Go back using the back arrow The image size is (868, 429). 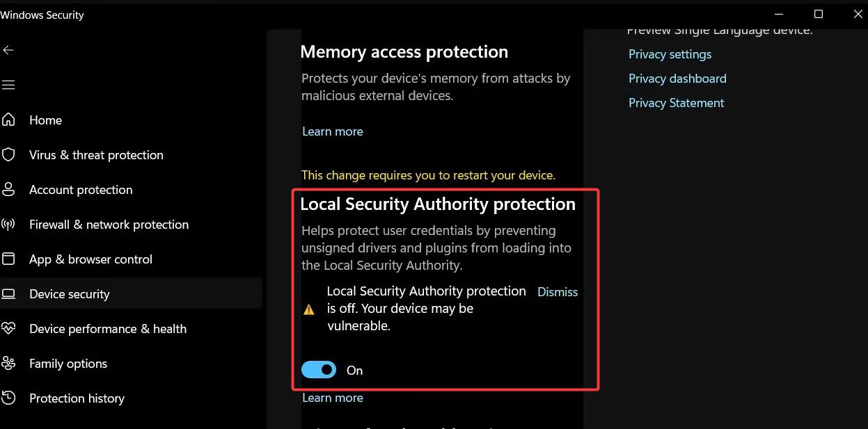click(x=8, y=50)
